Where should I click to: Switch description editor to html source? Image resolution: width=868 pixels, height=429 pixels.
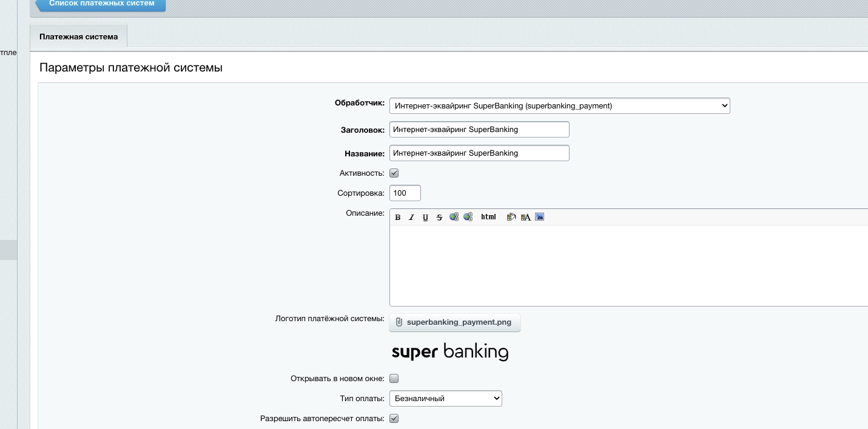pyautogui.click(x=488, y=217)
